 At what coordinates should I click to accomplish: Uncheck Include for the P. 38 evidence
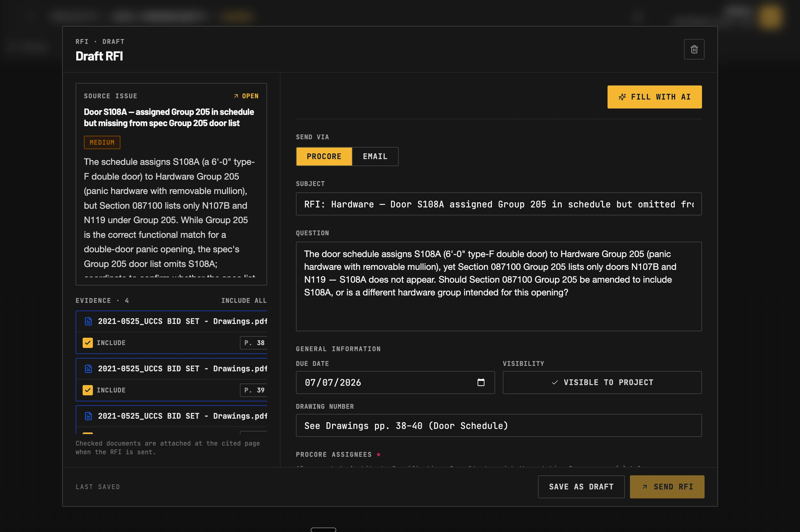click(87, 343)
